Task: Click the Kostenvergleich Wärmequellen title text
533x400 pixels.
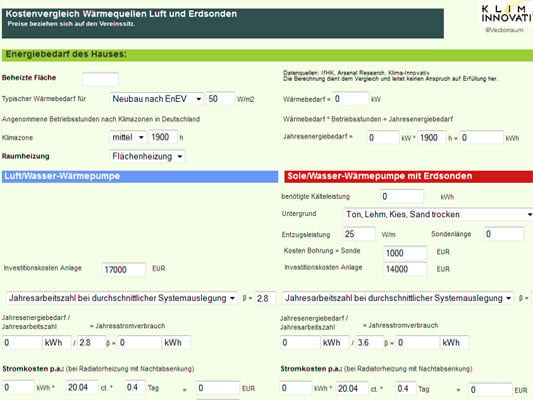Action: pos(121,14)
